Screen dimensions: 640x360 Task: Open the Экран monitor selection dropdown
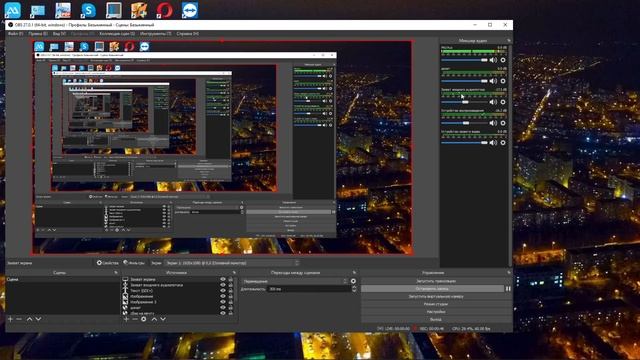[x=231, y=263]
